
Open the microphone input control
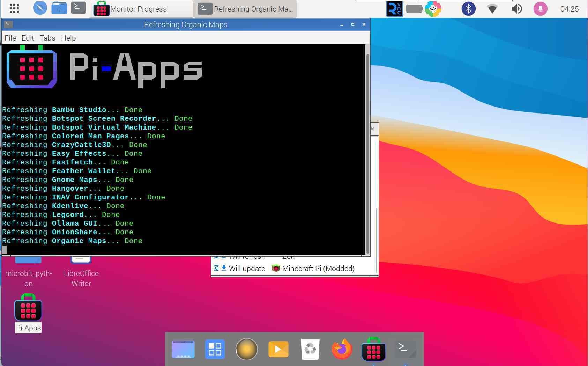[x=540, y=9]
